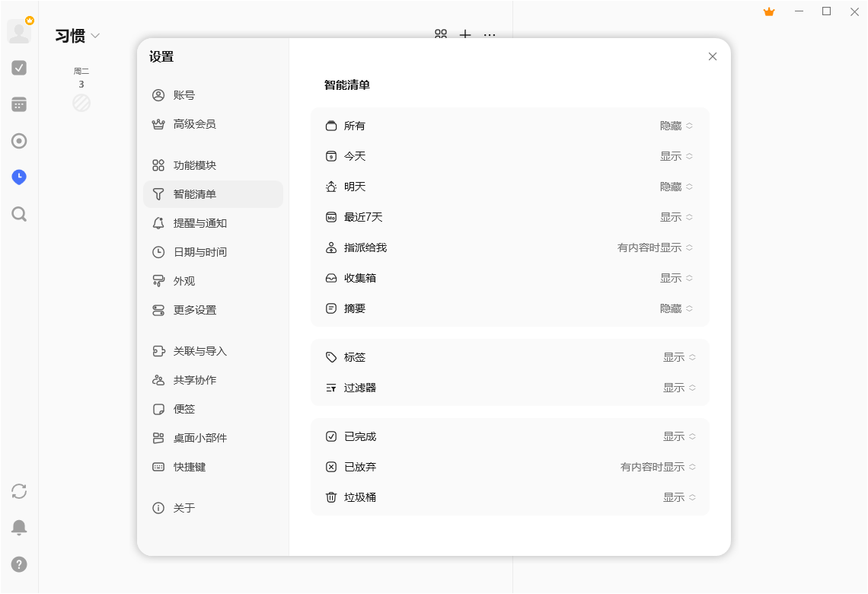Image resolution: width=868 pixels, height=594 pixels.
Task: Open the grid view switcher icon near 习惯
Action: click(x=440, y=35)
